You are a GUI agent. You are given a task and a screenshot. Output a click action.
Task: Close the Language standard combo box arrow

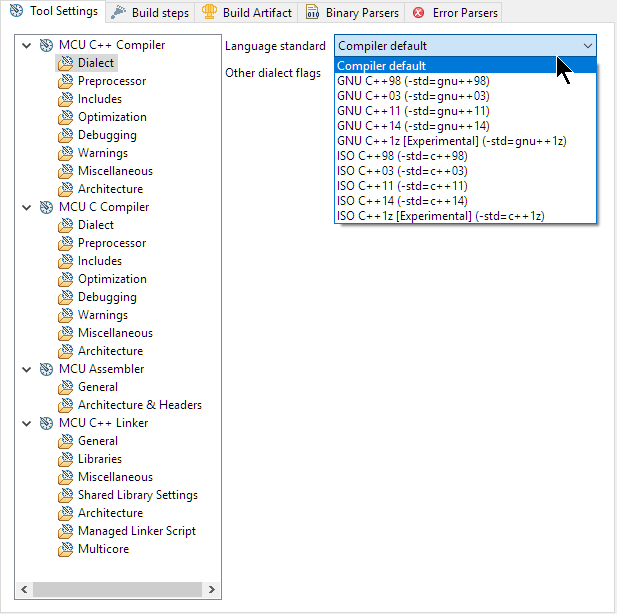point(587,46)
